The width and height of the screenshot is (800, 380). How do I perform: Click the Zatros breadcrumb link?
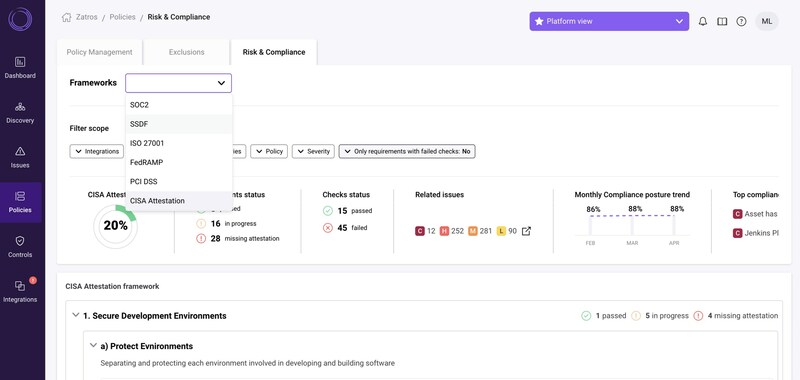(x=86, y=17)
